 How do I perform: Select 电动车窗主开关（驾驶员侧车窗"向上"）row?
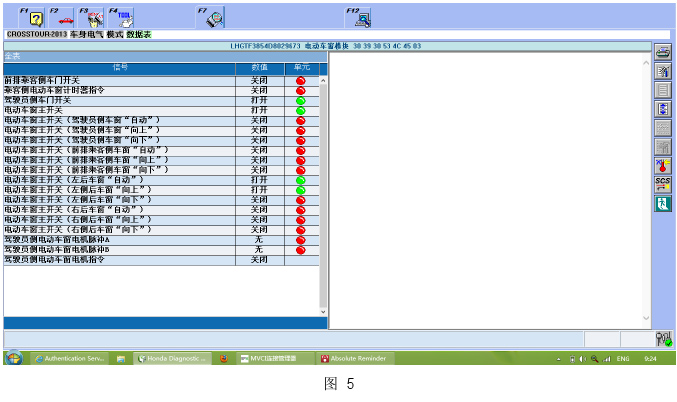161,130
